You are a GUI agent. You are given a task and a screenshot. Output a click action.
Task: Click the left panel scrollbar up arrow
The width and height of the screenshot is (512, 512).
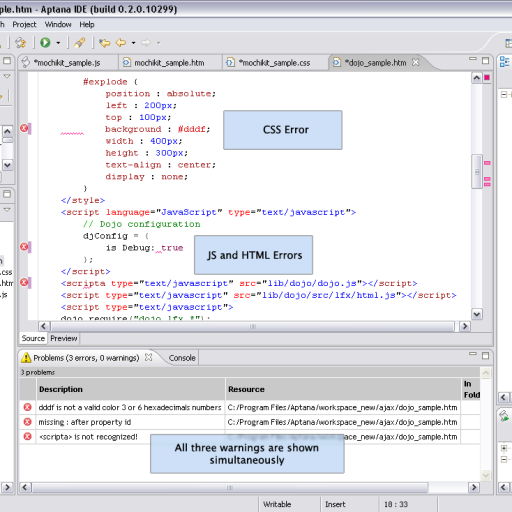click(7, 131)
